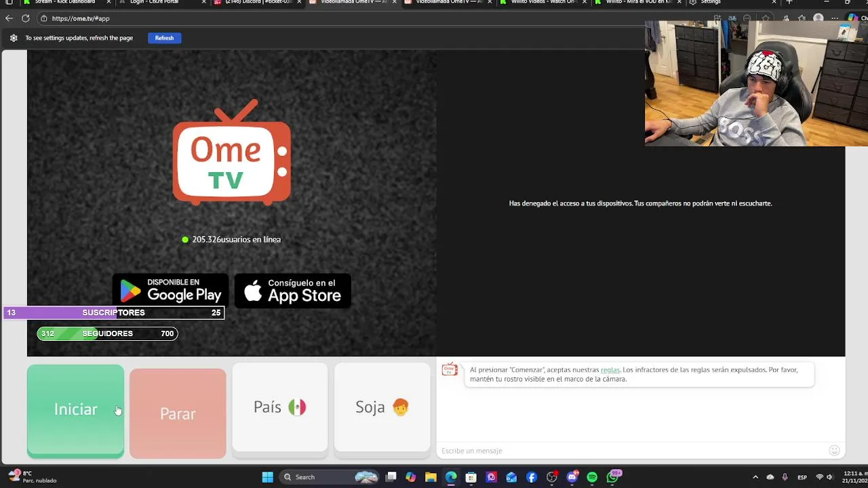The width and height of the screenshot is (868, 488).
Task: Open Discord from the taskbar
Action: [x=572, y=477]
